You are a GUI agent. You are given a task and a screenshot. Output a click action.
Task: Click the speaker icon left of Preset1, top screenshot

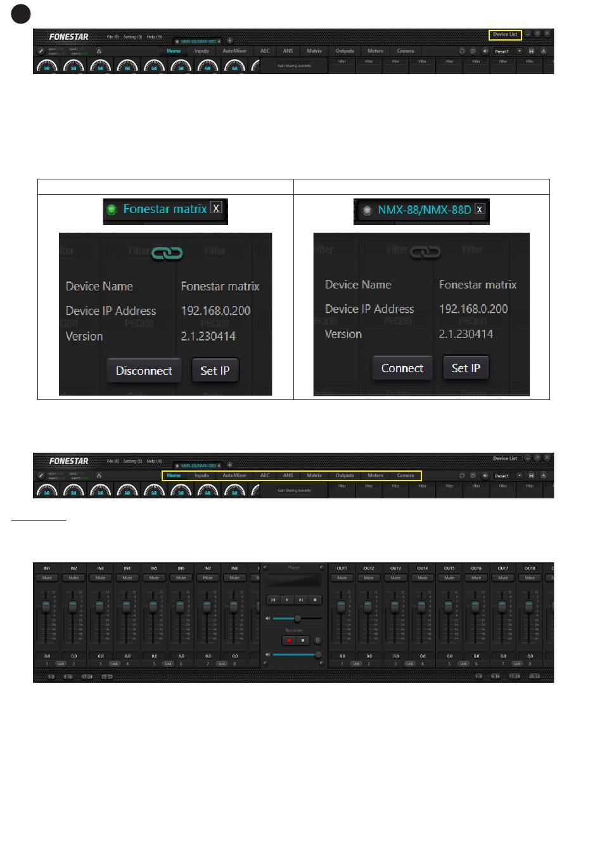[485, 51]
